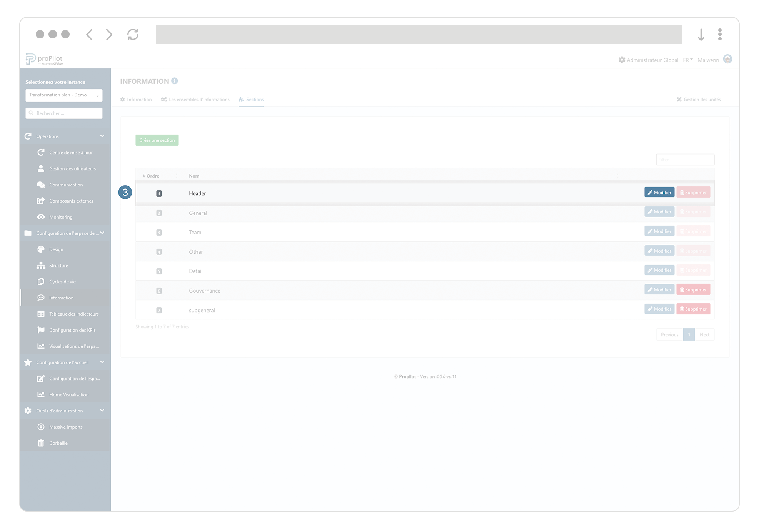759x532 pixels.
Task: Switch to the Information tab
Action: coord(136,100)
